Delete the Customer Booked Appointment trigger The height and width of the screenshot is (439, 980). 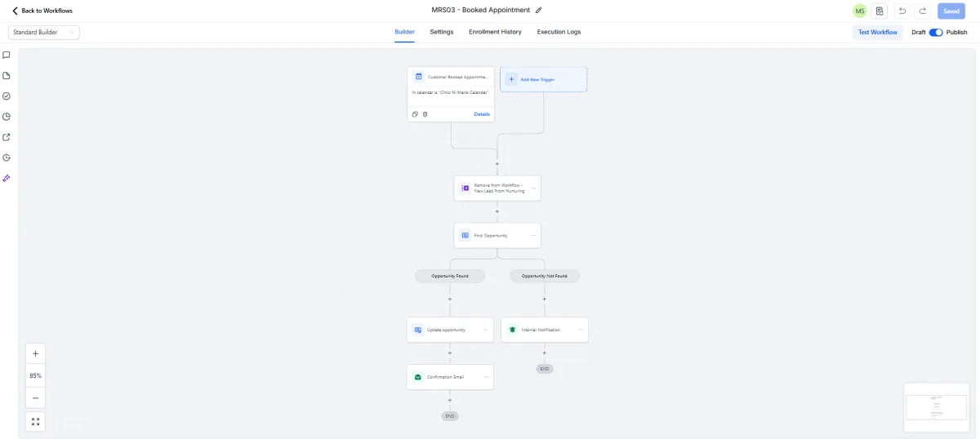click(425, 114)
